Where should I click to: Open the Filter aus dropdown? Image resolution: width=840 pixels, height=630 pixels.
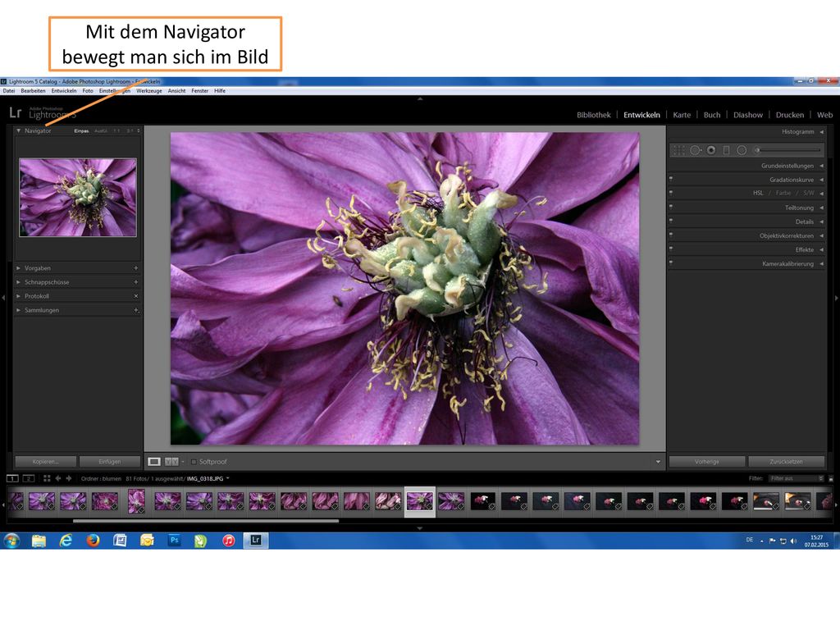[x=796, y=478]
